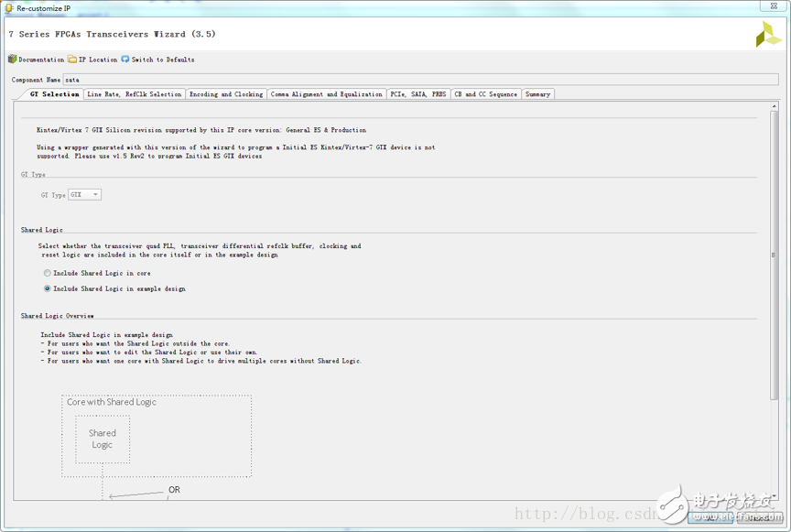Open Line Rate, RefClk Selection tab
The height and width of the screenshot is (532, 791).
(134, 94)
